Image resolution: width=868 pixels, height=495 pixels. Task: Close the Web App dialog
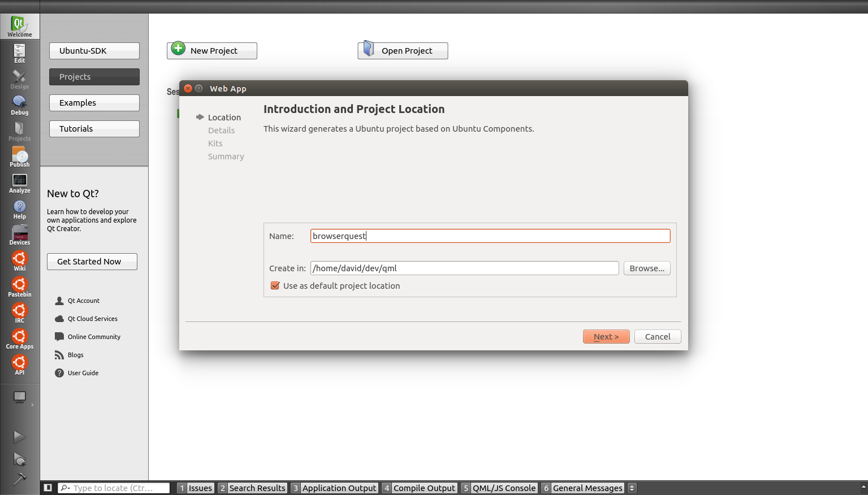[188, 89]
